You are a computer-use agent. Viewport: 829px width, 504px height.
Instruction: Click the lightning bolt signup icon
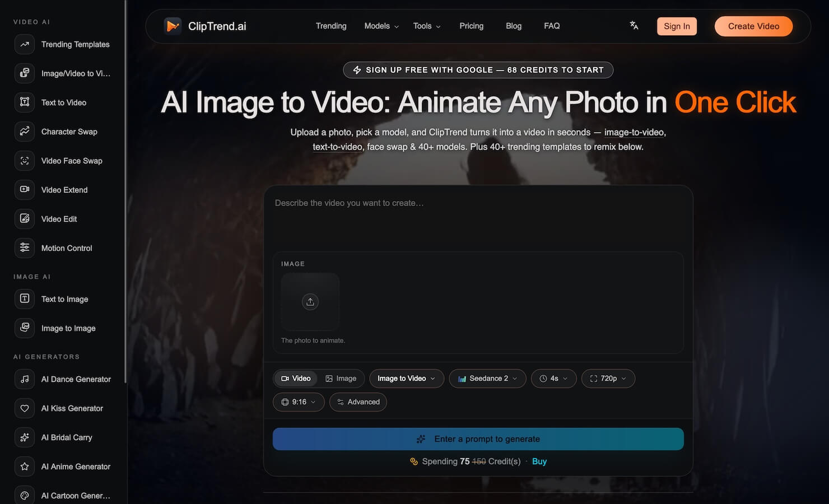(357, 70)
